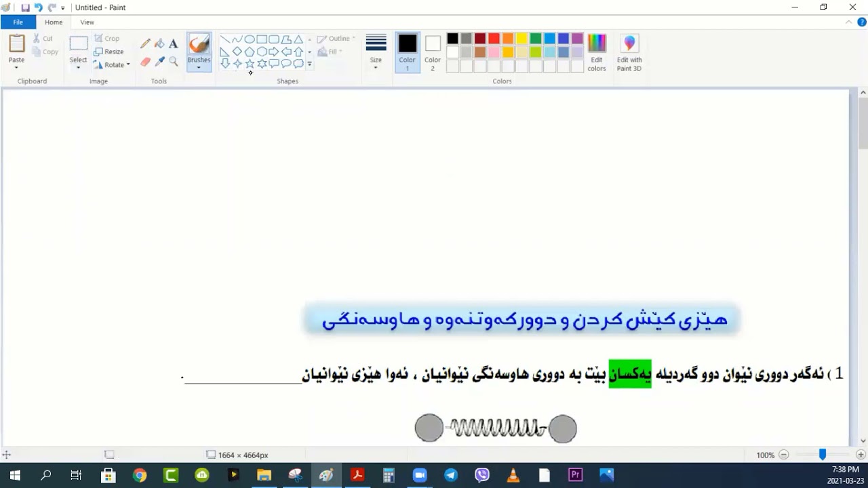This screenshot has height=488, width=868.
Task: Click the zoom out minus button
Action: (x=784, y=455)
